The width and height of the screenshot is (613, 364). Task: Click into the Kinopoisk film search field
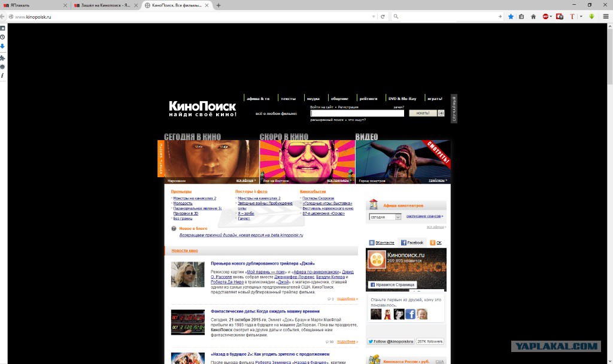point(357,113)
